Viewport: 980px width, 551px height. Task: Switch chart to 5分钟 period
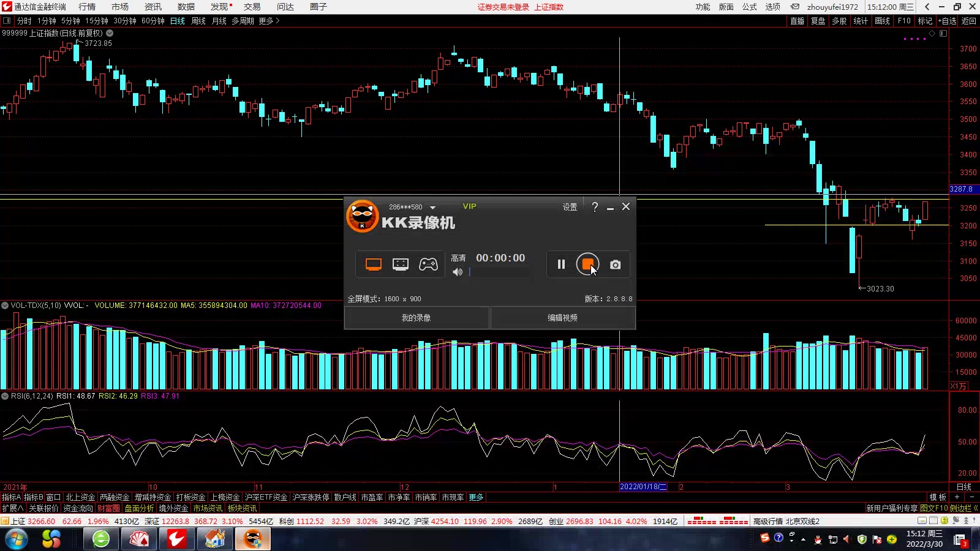70,21
